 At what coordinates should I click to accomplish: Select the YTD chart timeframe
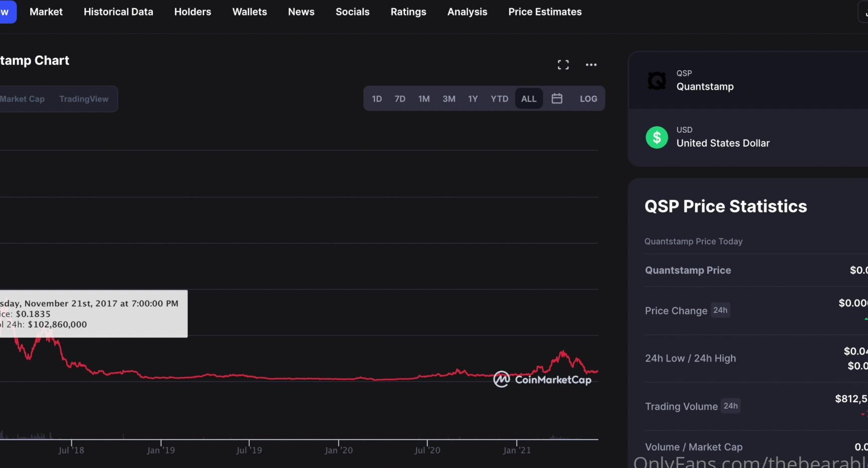pyautogui.click(x=499, y=99)
